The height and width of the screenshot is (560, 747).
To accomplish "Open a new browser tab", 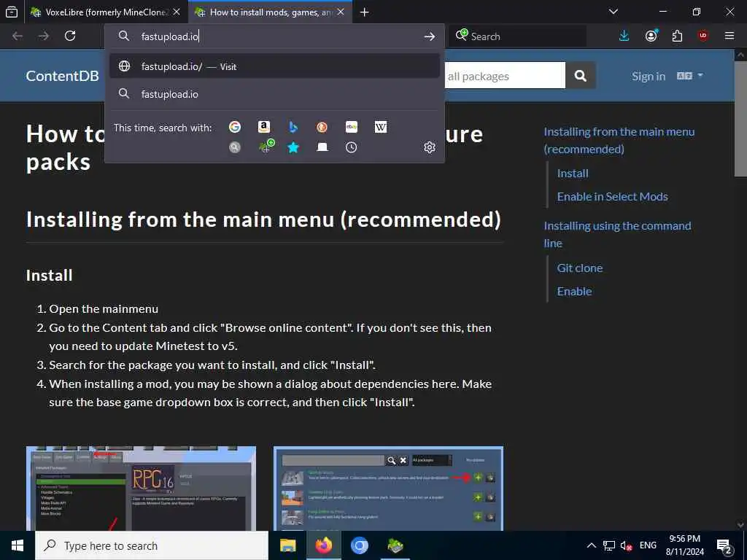I will pyautogui.click(x=365, y=12).
